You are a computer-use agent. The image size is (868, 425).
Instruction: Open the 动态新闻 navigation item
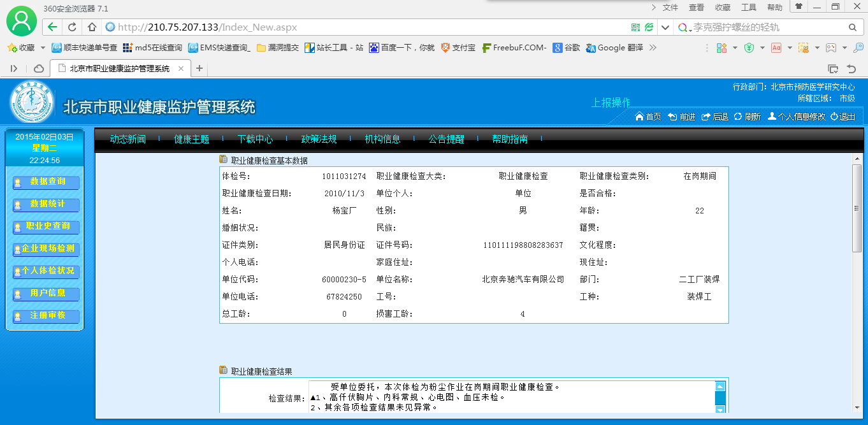click(127, 139)
